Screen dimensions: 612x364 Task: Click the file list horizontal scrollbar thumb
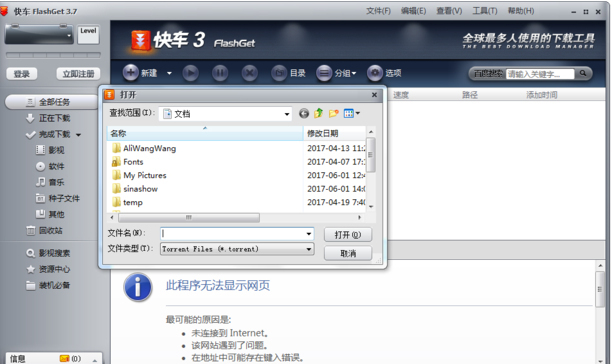189,217
